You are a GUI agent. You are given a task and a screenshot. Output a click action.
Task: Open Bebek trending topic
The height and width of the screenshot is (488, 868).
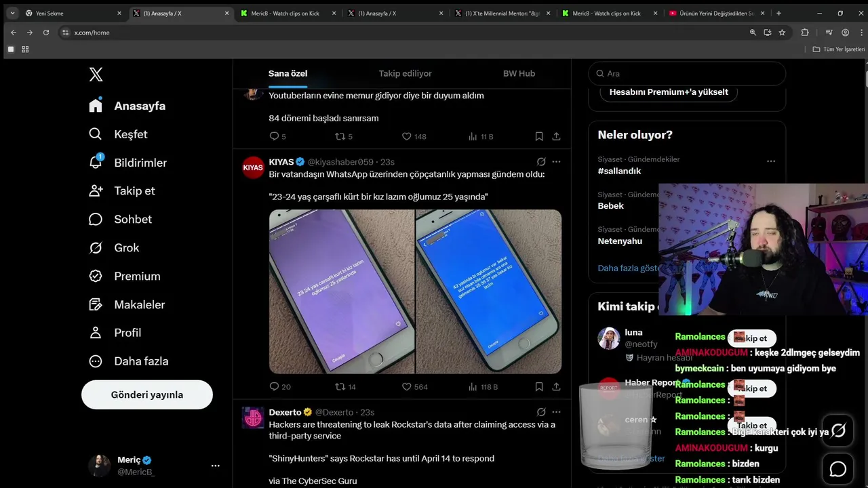[610, 206]
